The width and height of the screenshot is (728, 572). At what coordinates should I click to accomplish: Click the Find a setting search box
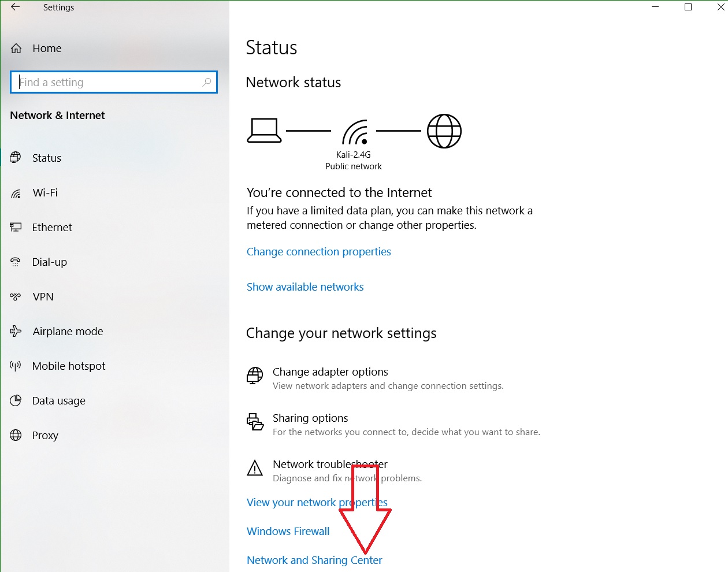tap(113, 82)
